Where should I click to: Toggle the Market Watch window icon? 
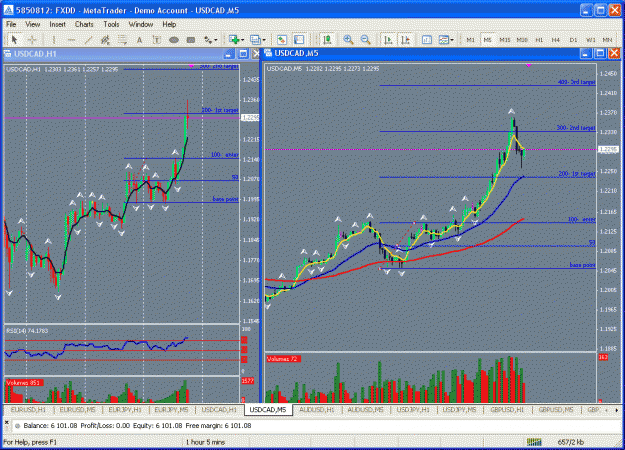click(x=282, y=40)
